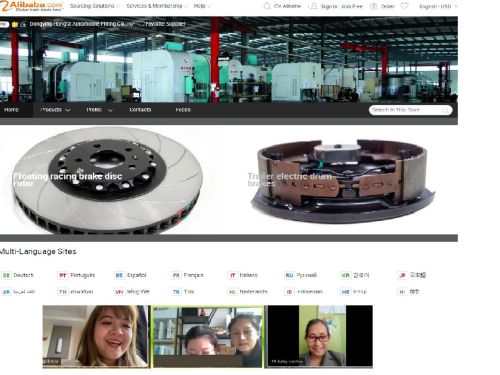The width and height of the screenshot is (500, 375).
Task: Click the Join Free link
Action: (352, 6)
